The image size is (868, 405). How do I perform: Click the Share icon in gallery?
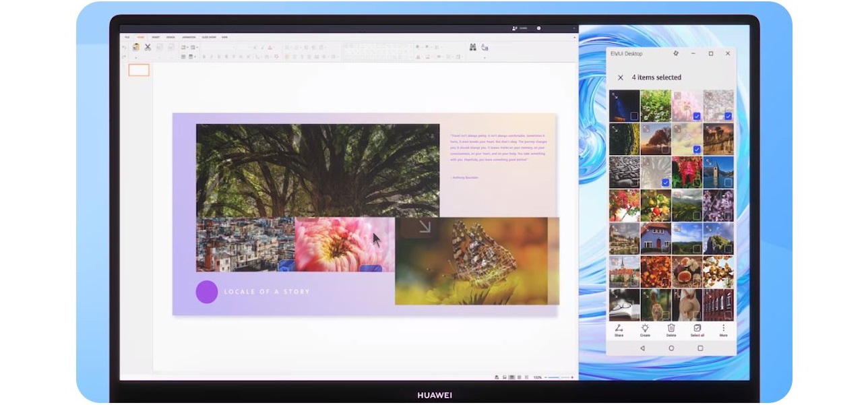(x=619, y=328)
